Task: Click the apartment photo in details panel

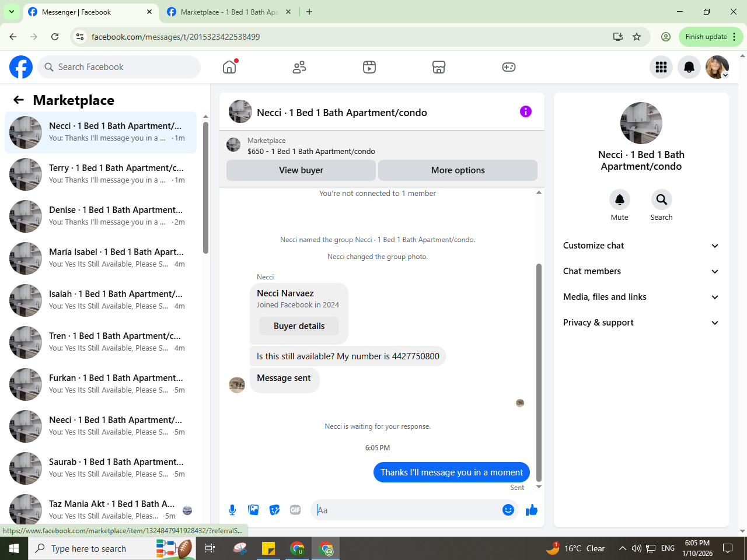Action: 641,123
